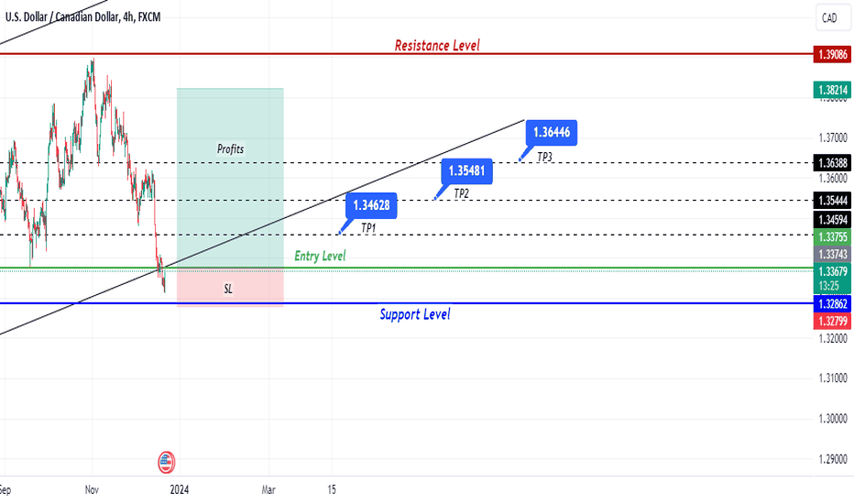This screenshot has width=854, height=504.
Task: Click the blue 1.32862 support price label
Action: (x=832, y=304)
